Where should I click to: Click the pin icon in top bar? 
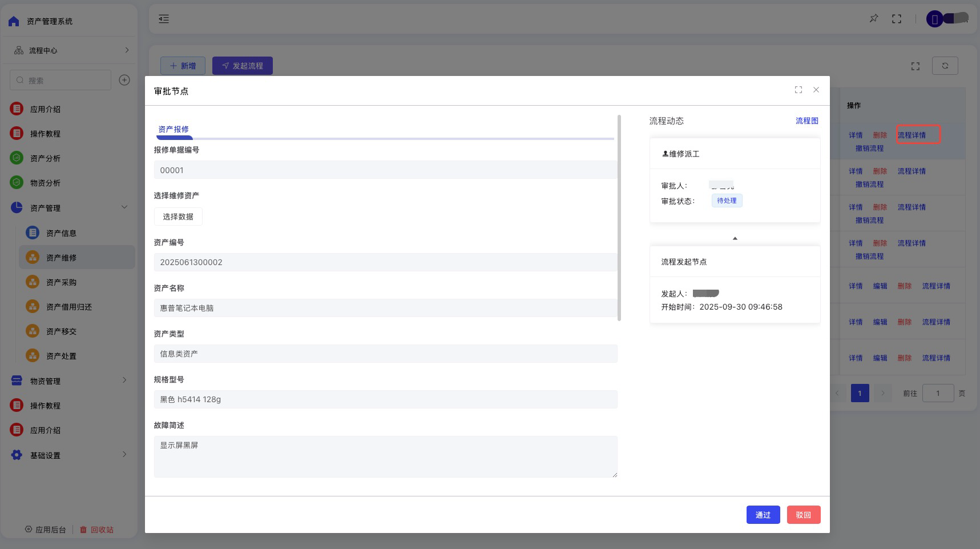873,19
